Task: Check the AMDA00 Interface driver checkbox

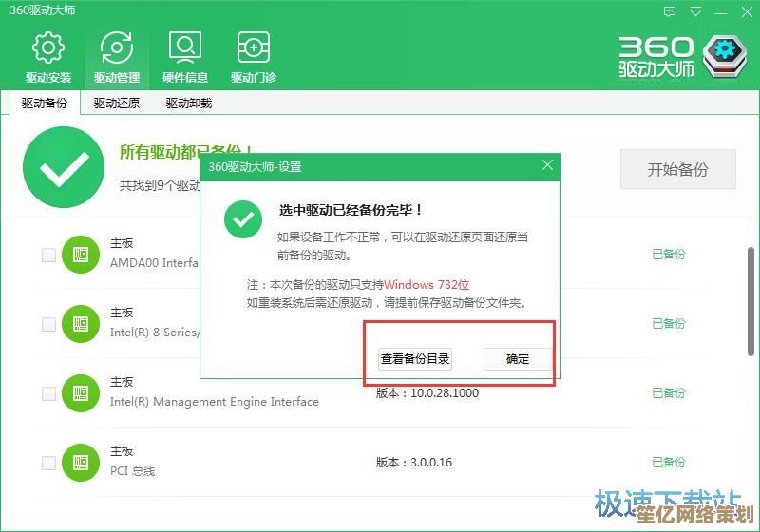Action: coord(48,255)
